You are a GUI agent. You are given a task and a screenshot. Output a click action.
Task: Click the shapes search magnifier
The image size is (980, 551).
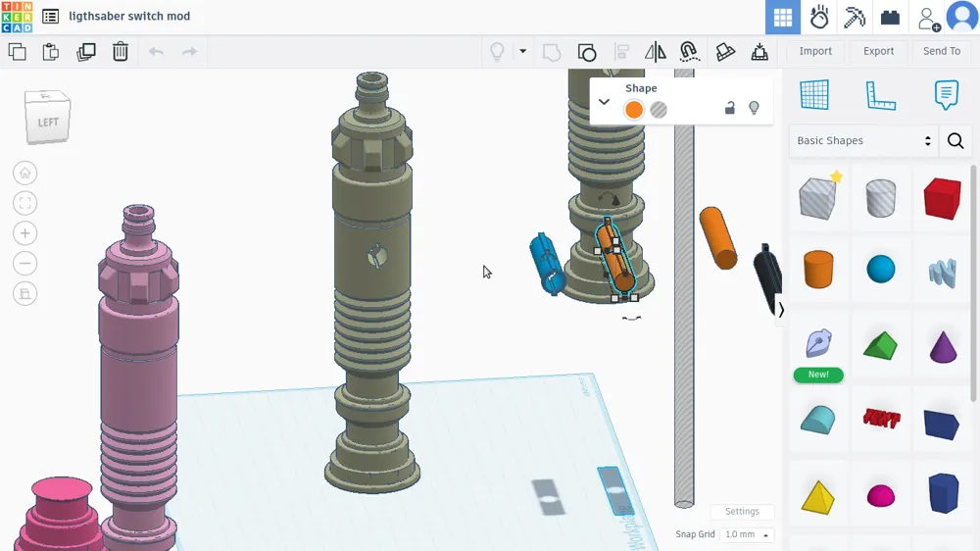(955, 141)
